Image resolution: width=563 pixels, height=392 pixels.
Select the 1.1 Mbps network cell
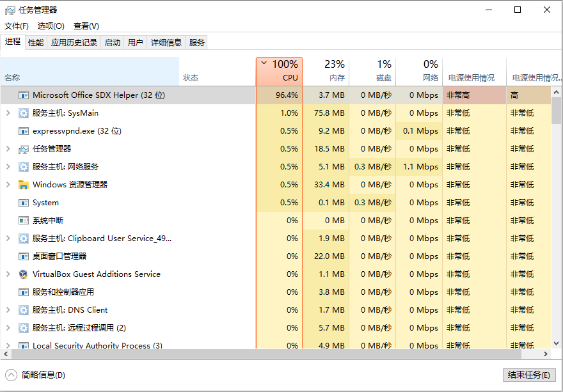click(419, 167)
